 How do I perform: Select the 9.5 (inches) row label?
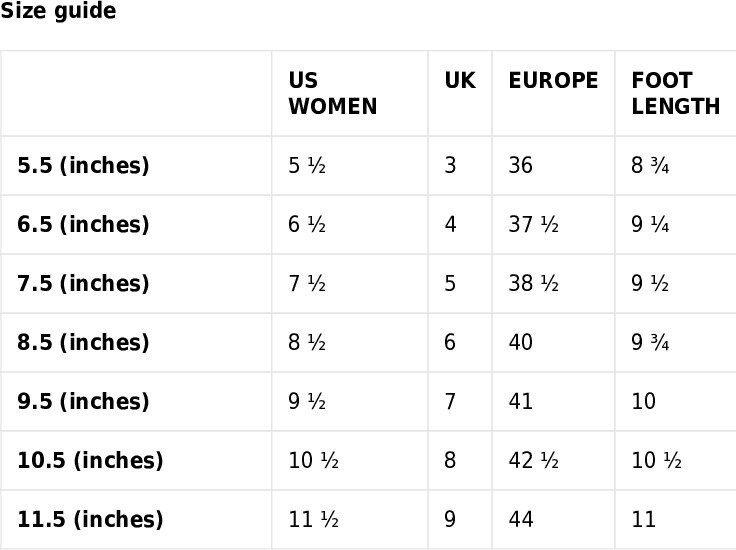83,402
